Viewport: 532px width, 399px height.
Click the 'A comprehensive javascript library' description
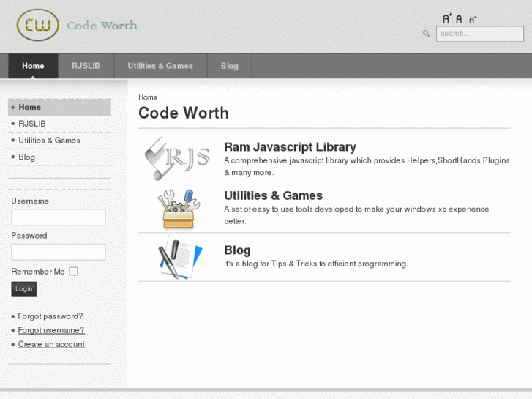pyautogui.click(x=367, y=166)
